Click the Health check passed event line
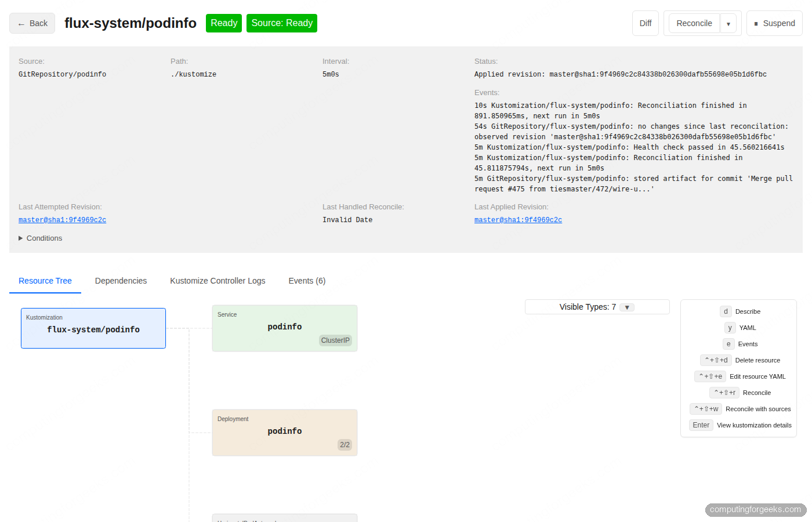The image size is (812, 522). 629,147
